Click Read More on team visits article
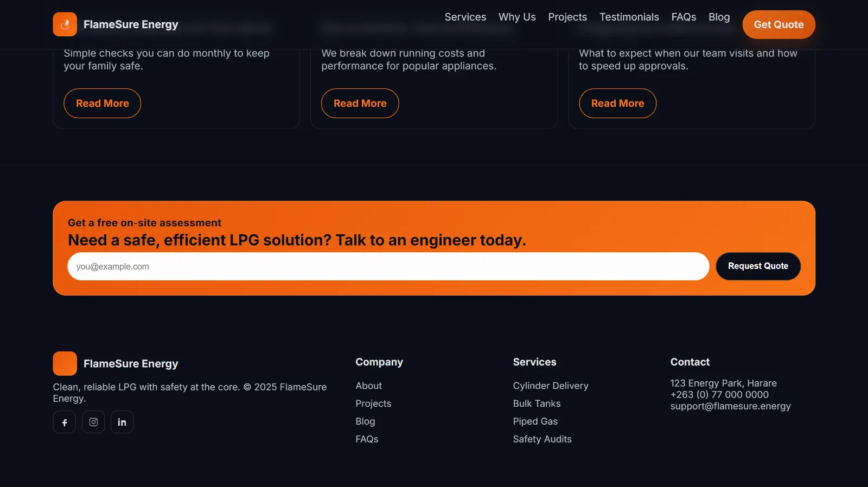 617,103
